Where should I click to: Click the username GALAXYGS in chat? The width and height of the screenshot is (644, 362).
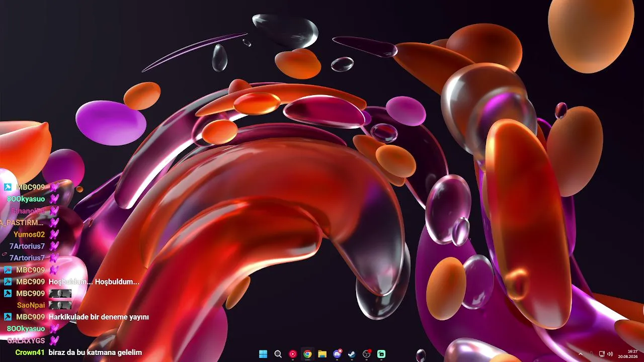[26, 340]
